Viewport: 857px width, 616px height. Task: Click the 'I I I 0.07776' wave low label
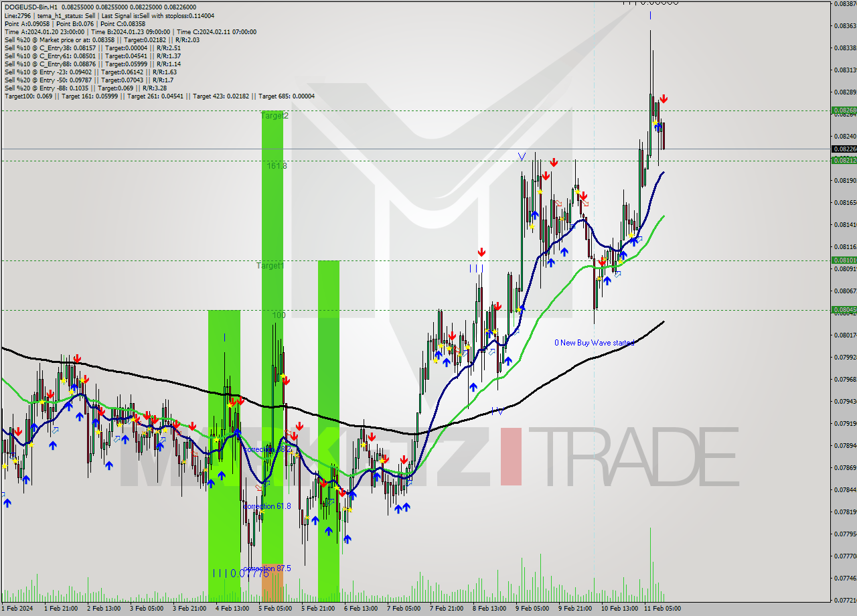coord(240,573)
